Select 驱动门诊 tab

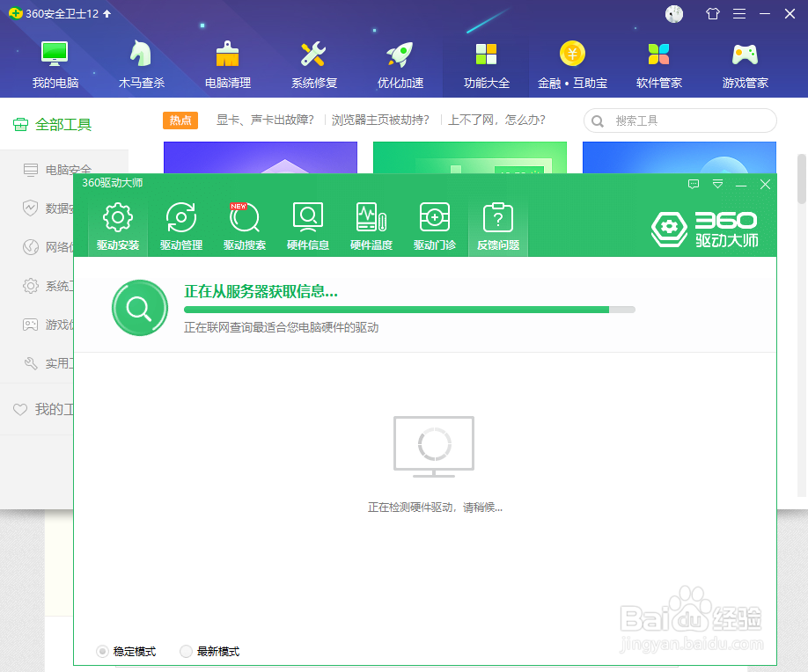(435, 227)
